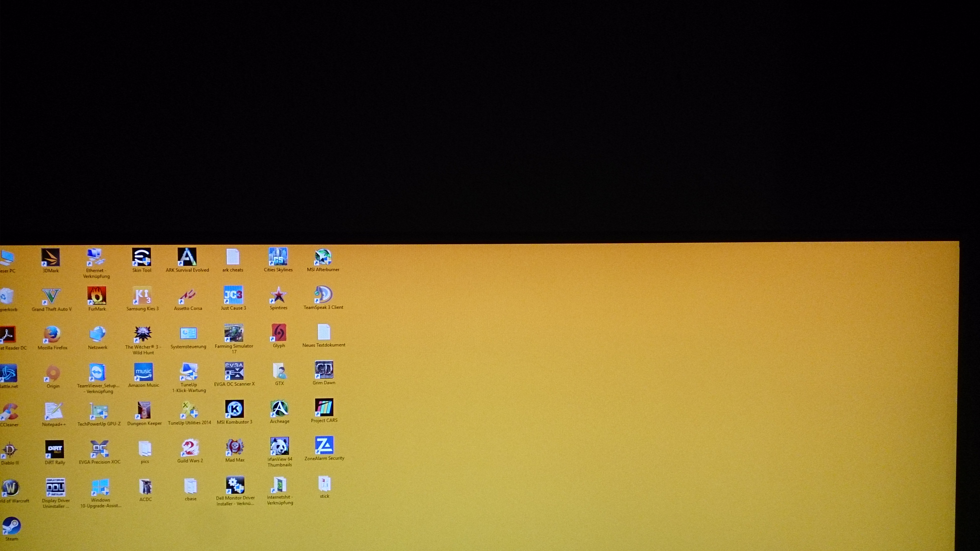The height and width of the screenshot is (551, 980).
Task: Open the ARK Survival Evolved shortcut
Action: tap(187, 257)
